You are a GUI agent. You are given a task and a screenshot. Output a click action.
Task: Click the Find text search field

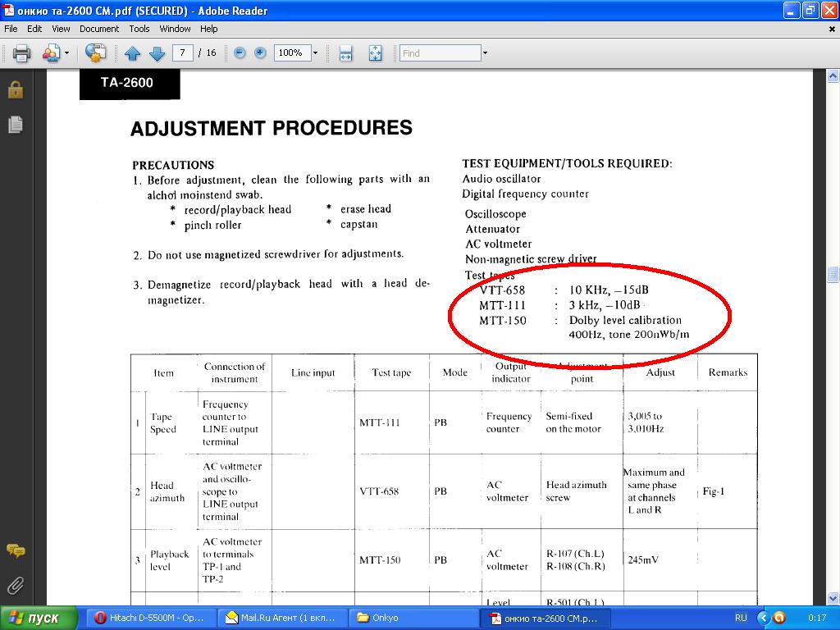(x=440, y=53)
